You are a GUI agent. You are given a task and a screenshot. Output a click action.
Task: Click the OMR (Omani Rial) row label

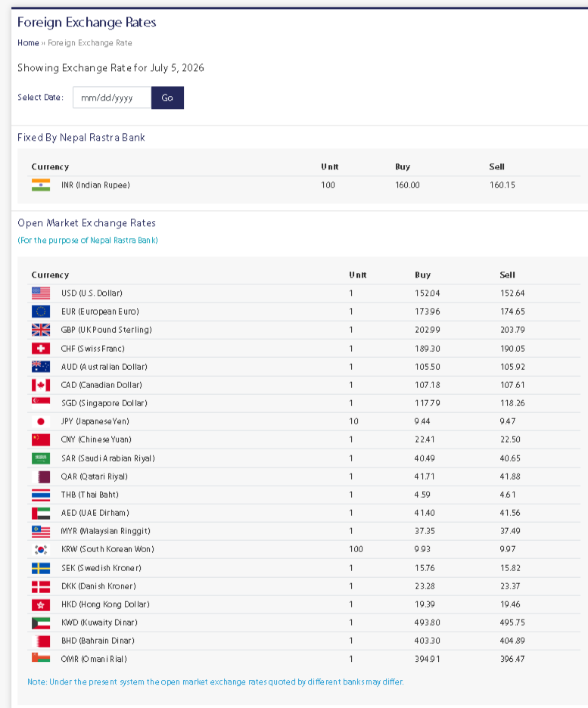(94, 660)
